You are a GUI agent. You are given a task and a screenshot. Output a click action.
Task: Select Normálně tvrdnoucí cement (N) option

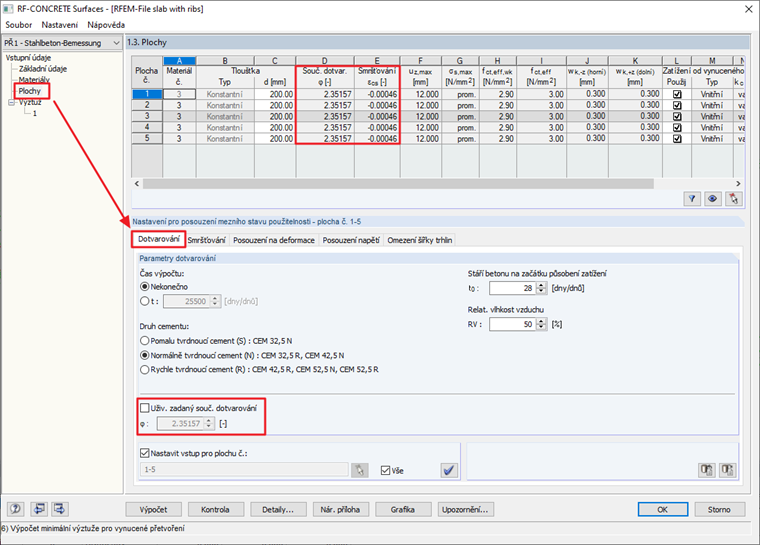pos(144,355)
